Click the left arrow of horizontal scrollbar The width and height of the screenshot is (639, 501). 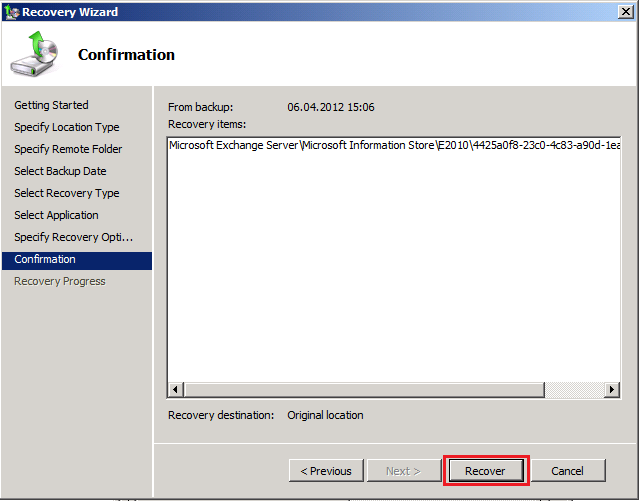tap(176, 389)
